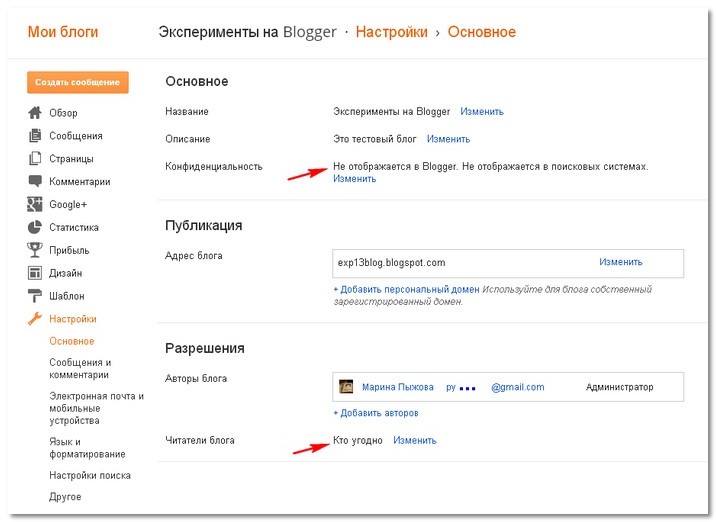
Task: Open Другое settings submenu item
Action: pos(65,496)
